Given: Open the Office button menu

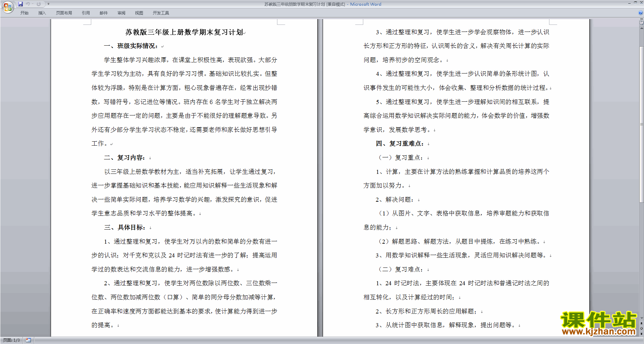Looking at the screenshot, I should coord(7,7).
